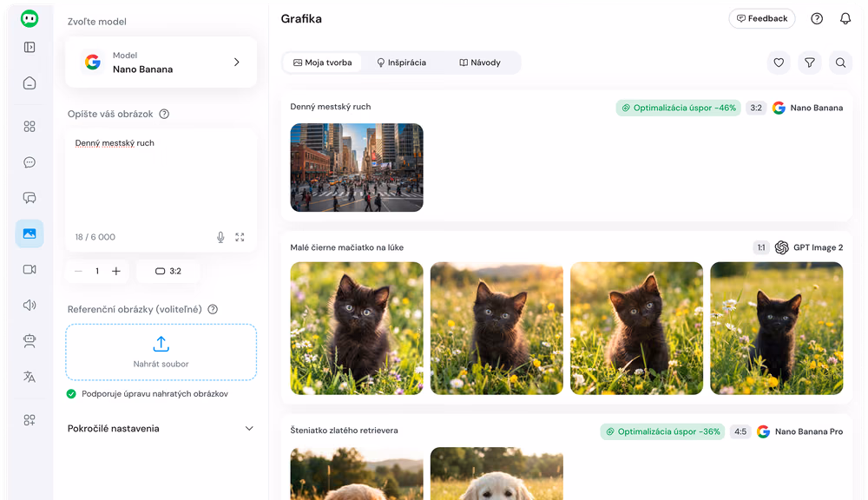Click the 18 / 6 000 character counter

coord(95,237)
